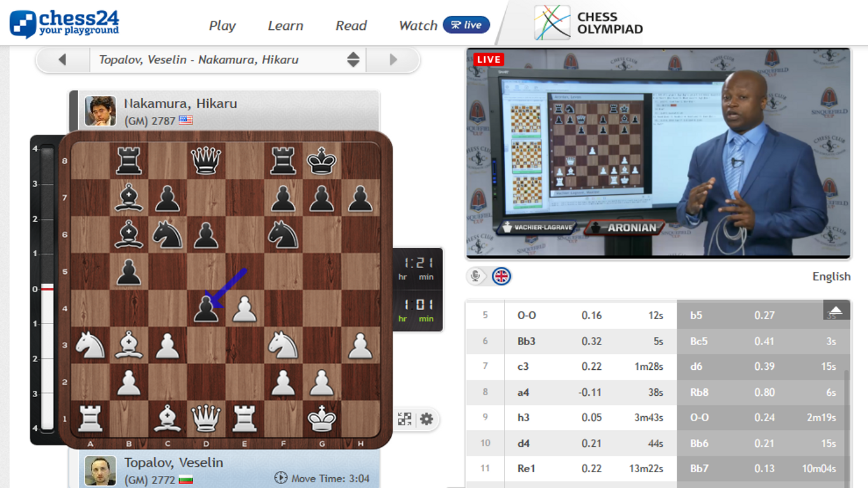Select the white pawn on e4

(245, 309)
